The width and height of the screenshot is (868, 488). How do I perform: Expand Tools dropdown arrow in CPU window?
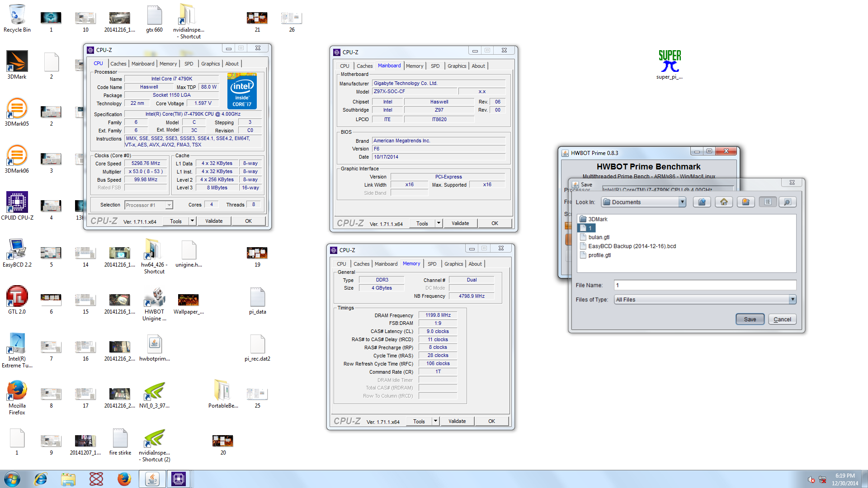(x=192, y=221)
